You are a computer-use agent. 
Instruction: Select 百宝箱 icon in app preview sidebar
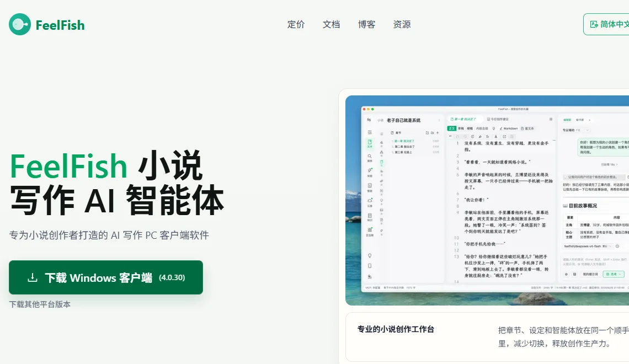(370, 231)
